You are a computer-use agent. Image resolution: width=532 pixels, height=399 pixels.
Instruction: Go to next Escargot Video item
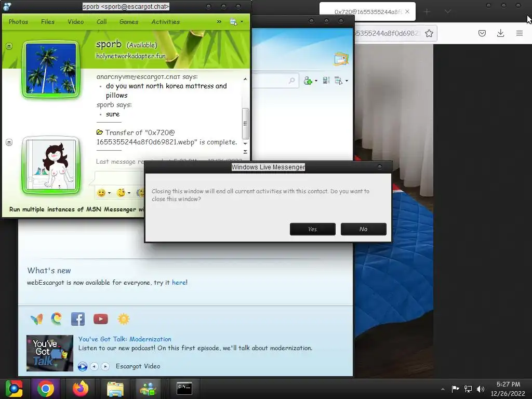coord(105,366)
